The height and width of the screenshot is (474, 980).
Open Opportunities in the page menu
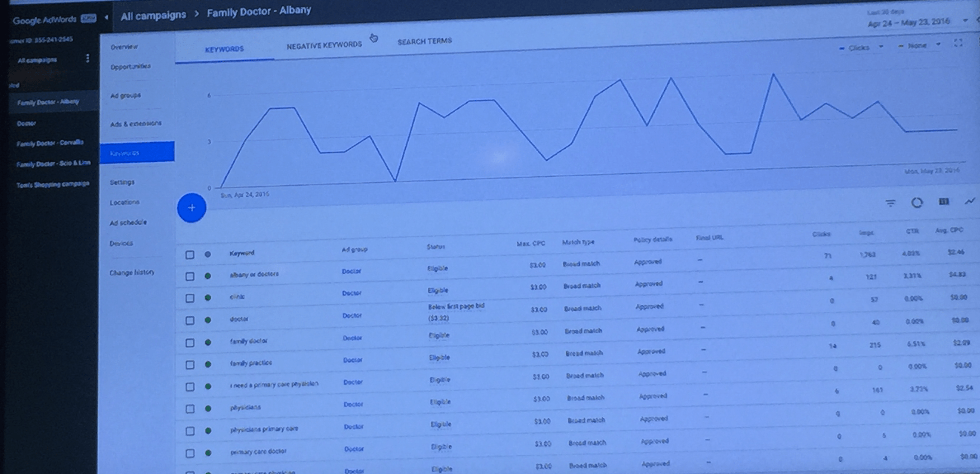131,67
